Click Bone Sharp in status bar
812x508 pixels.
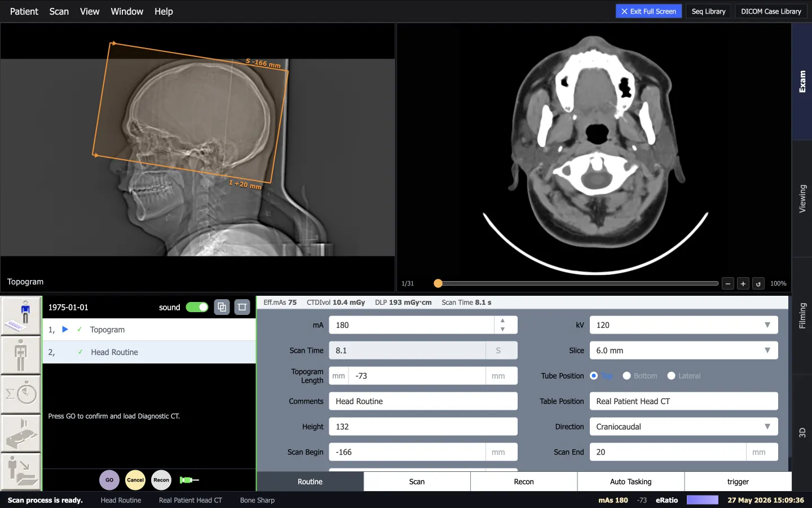coord(257,500)
